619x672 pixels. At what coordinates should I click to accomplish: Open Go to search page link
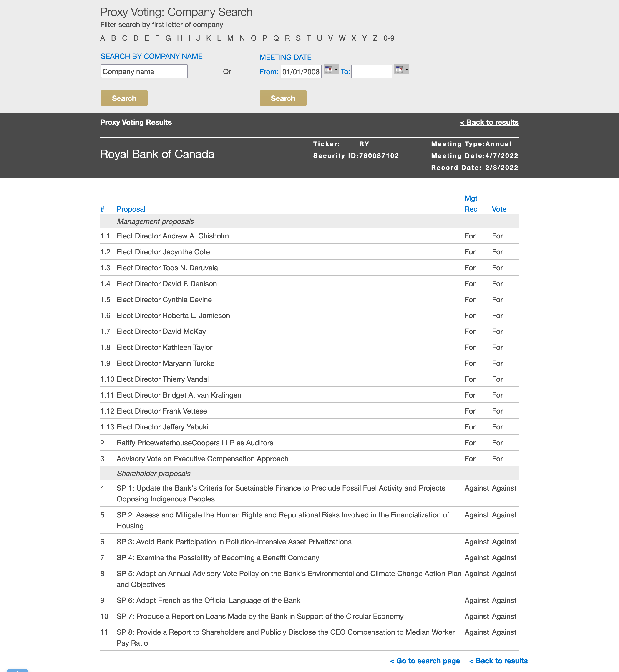[x=425, y=661]
